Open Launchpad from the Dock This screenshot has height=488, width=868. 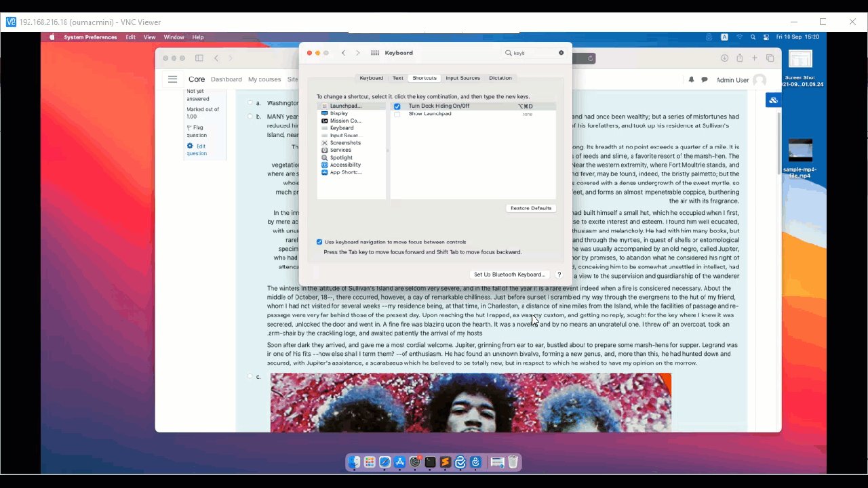coord(370,462)
